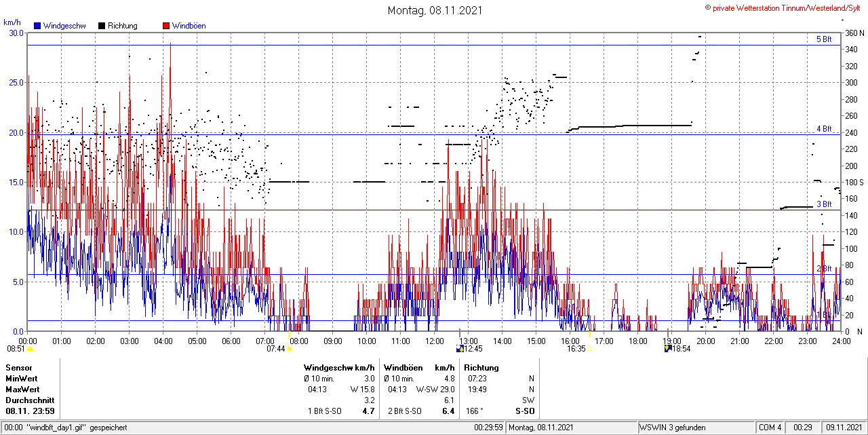Click the date title Montag, 08.11.2021
This screenshot has width=868, height=435.
pyautogui.click(x=434, y=10)
